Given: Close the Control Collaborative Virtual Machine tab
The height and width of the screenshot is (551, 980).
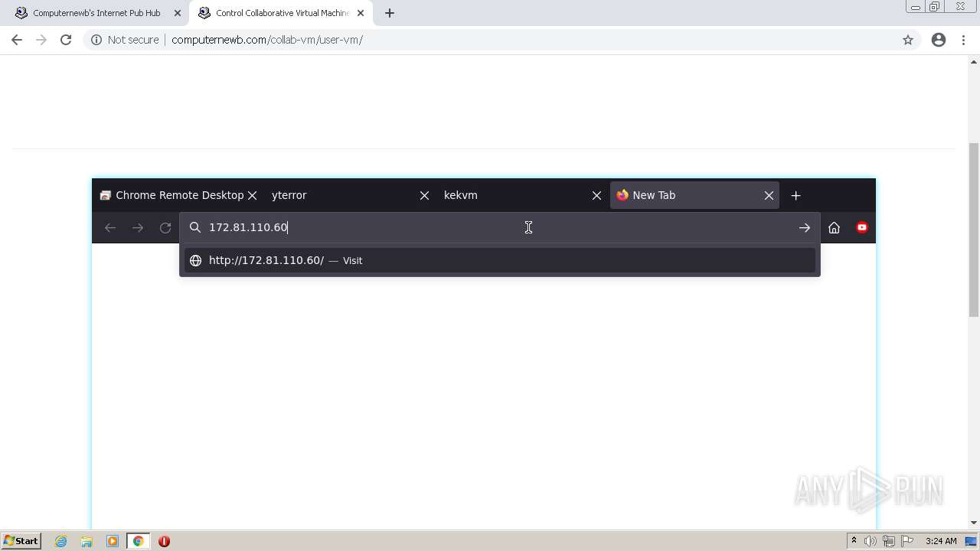Looking at the screenshot, I should coord(361,13).
